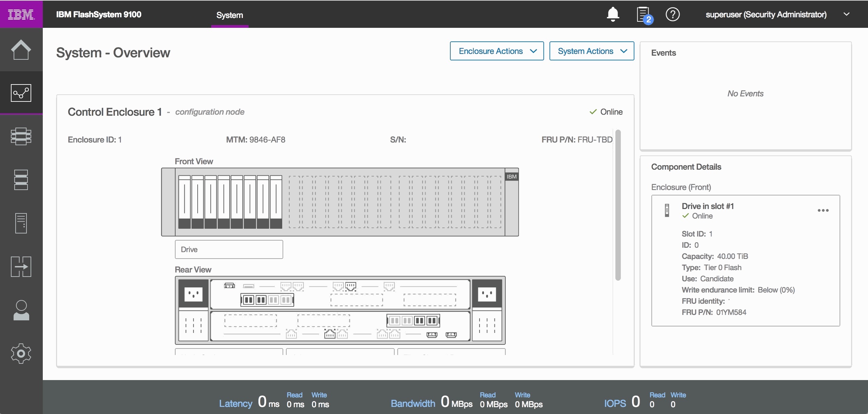Screen dimensions: 868x414
Task: Click the left power supply in Rear View
Action: pos(193,310)
